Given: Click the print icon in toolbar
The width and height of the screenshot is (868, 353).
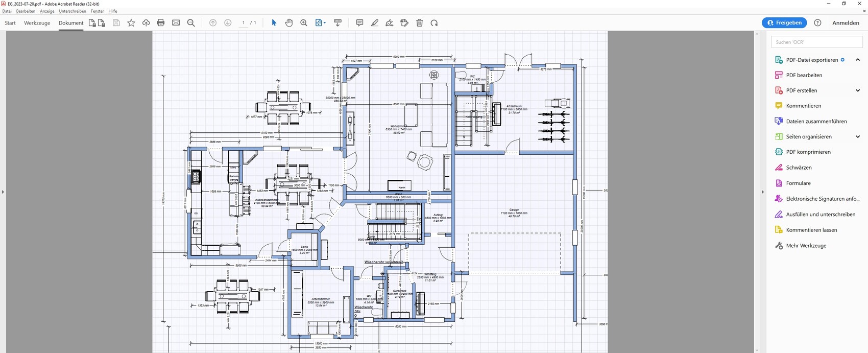Looking at the screenshot, I should [x=161, y=23].
